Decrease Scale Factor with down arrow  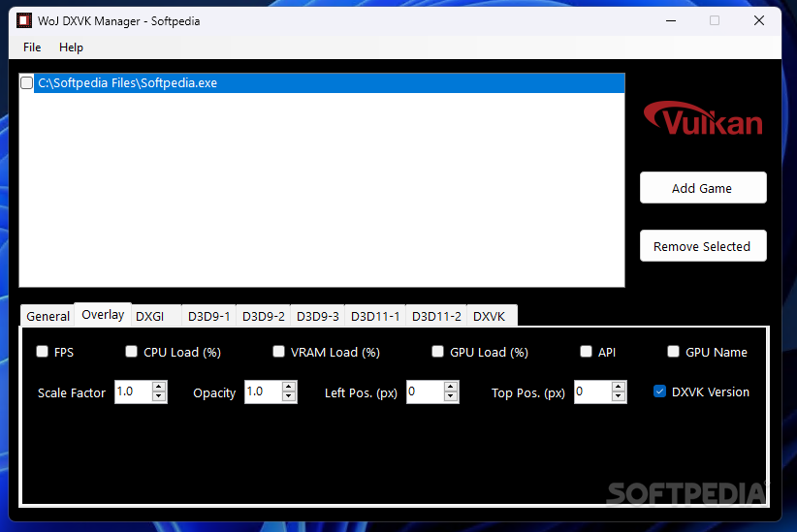click(x=159, y=397)
